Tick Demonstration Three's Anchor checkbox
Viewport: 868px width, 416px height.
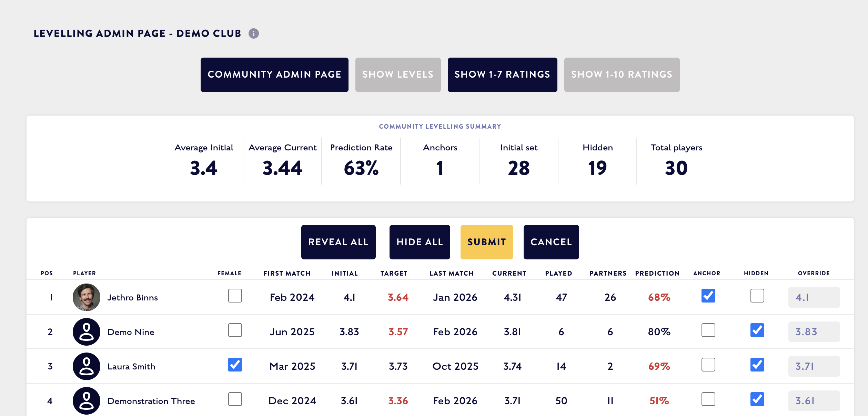coord(708,399)
